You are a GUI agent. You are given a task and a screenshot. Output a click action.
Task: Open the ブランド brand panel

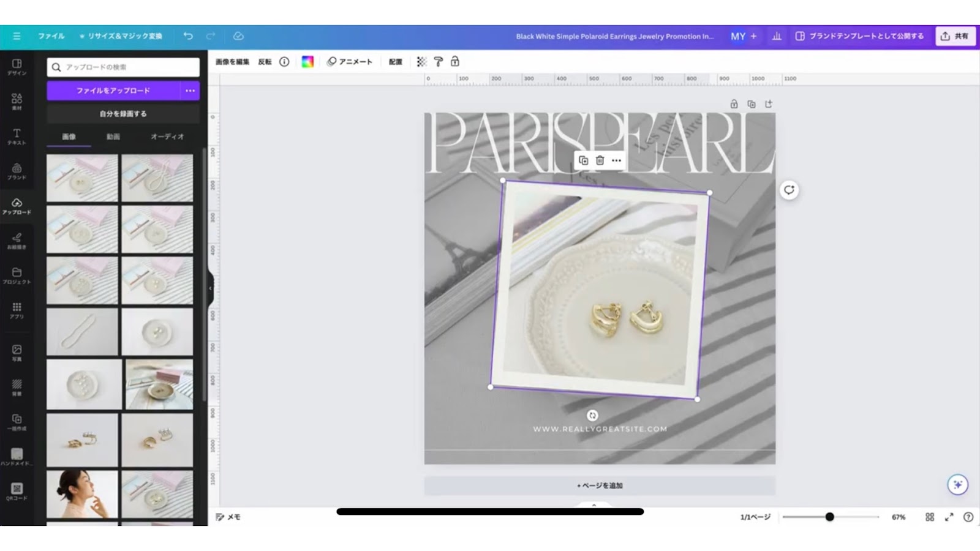point(17,171)
